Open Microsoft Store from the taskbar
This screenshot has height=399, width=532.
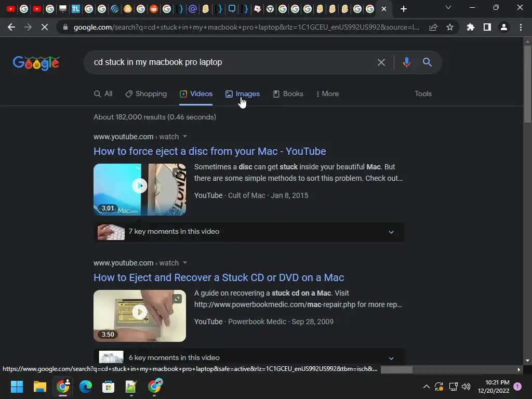108,387
